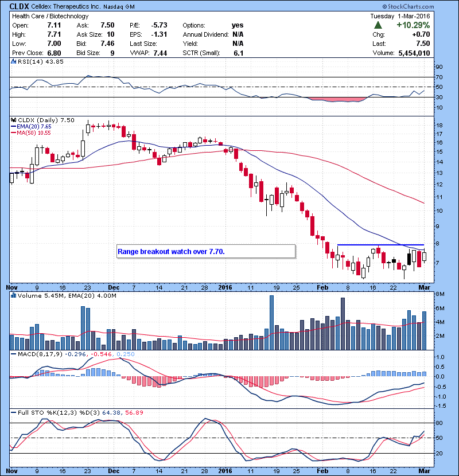Click the High value 7.71
459x476 pixels.
point(54,34)
